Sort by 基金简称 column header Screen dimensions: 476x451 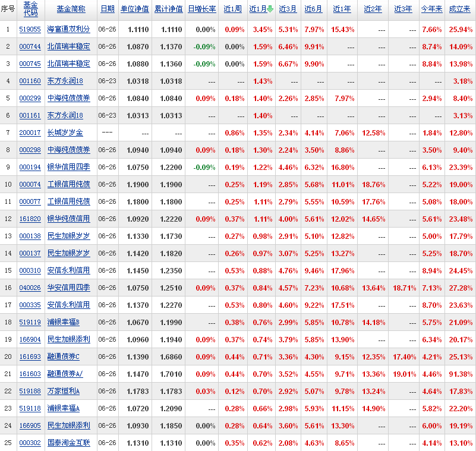pos(71,9)
